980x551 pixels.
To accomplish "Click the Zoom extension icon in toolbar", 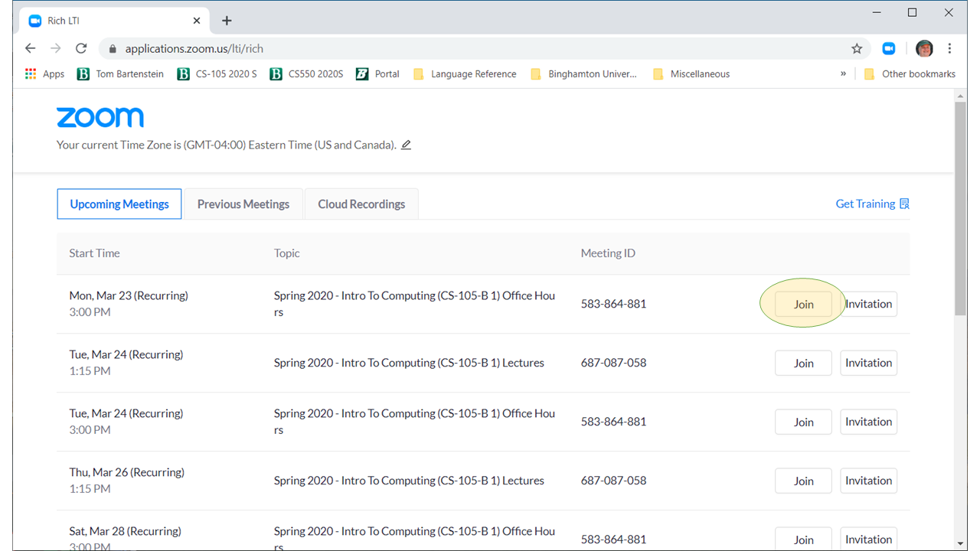I will (x=888, y=48).
